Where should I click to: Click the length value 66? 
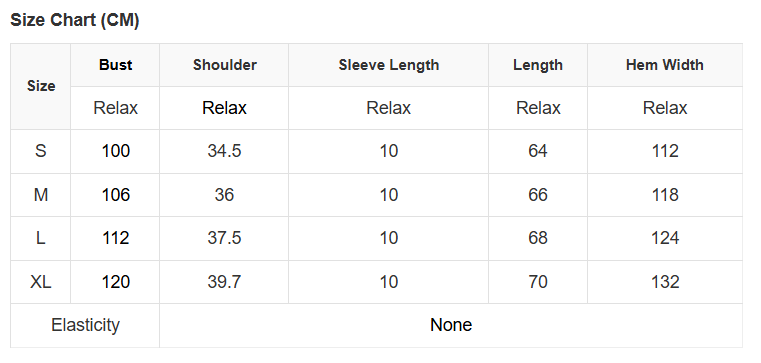click(538, 195)
